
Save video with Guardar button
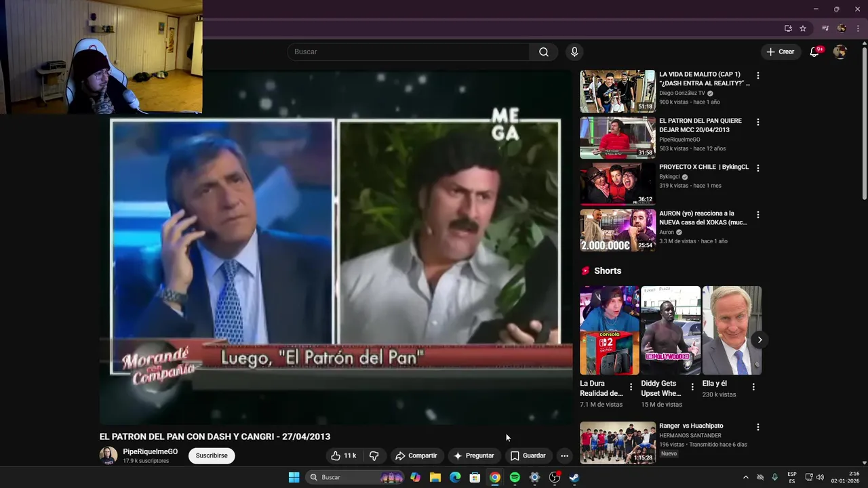(528, 456)
